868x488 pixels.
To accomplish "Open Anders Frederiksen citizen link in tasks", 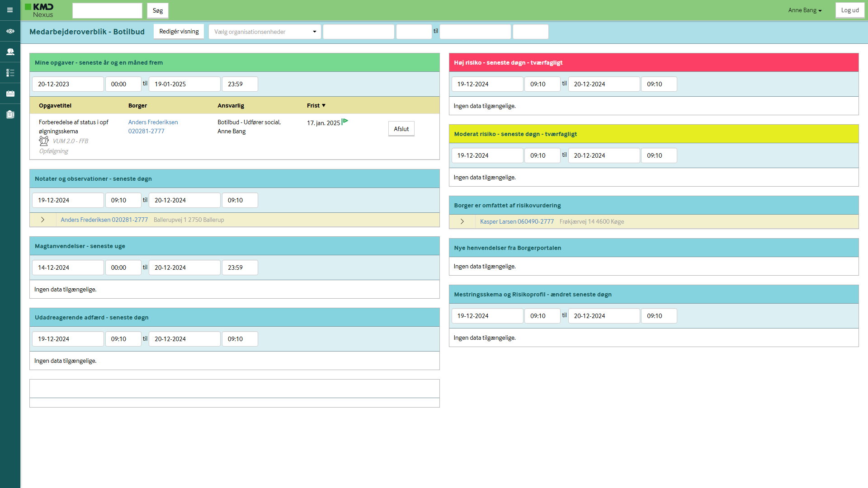I will (x=153, y=122).
